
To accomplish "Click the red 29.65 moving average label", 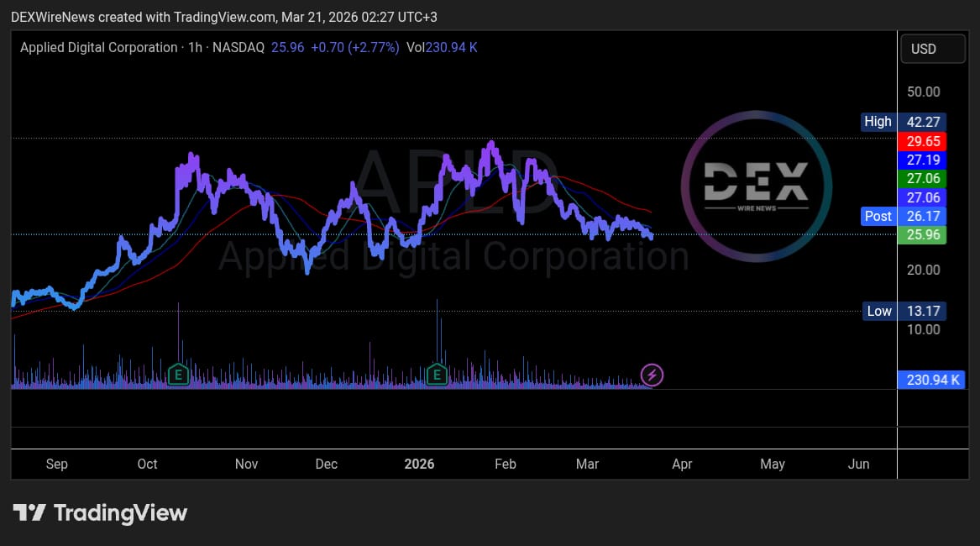I will [923, 141].
